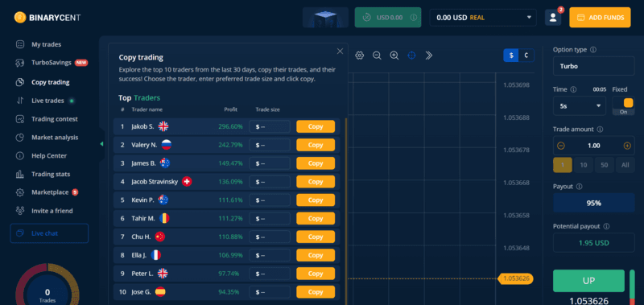Click the Binarycent logo

tap(47, 17)
